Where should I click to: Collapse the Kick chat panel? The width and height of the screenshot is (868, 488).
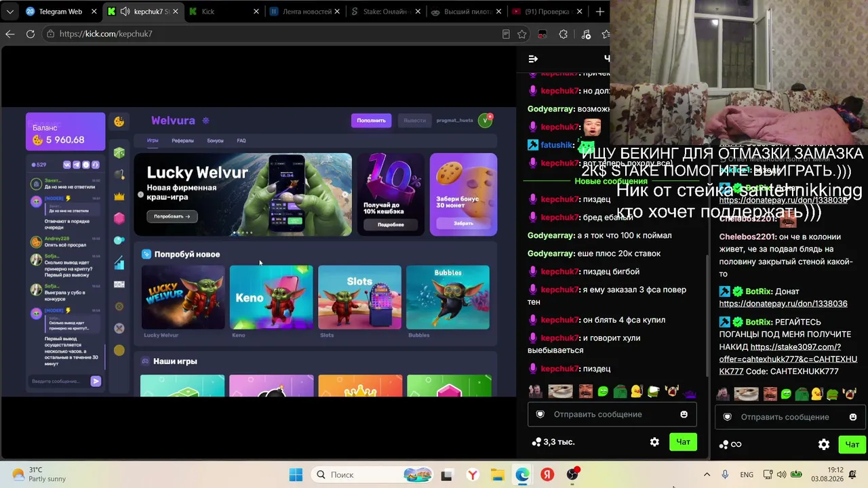(533, 59)
